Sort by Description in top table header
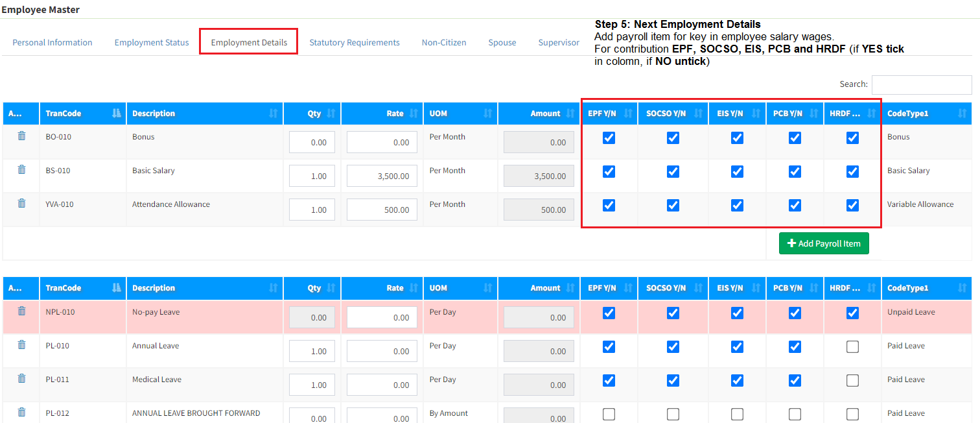Image resolution: width=980 pixels, height=423 pixels. point(154,114)
